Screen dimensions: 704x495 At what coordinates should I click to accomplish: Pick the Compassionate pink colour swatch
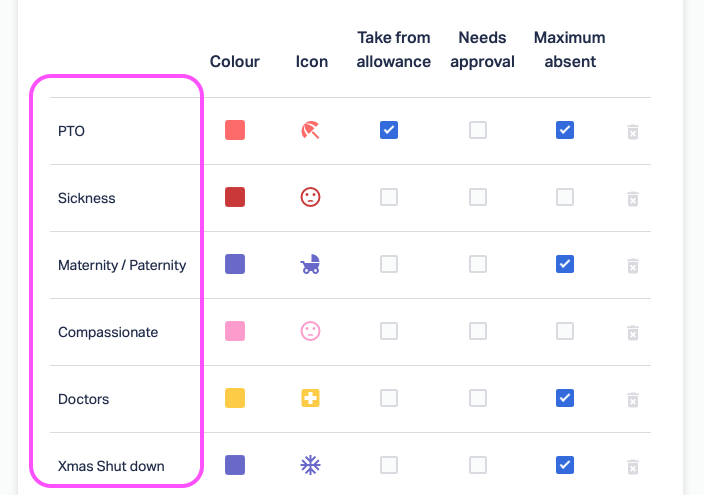click(x=235, y=331)
